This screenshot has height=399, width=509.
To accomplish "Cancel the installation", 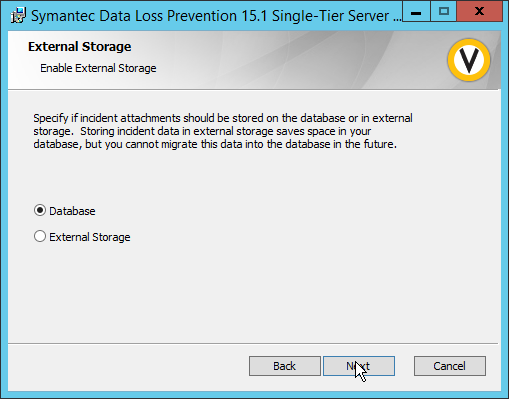I will point(450,366).
